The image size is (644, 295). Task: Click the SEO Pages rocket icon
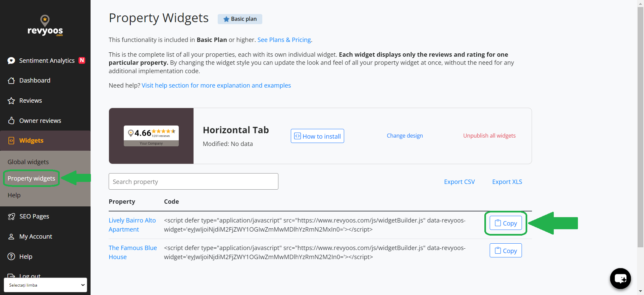11,216
